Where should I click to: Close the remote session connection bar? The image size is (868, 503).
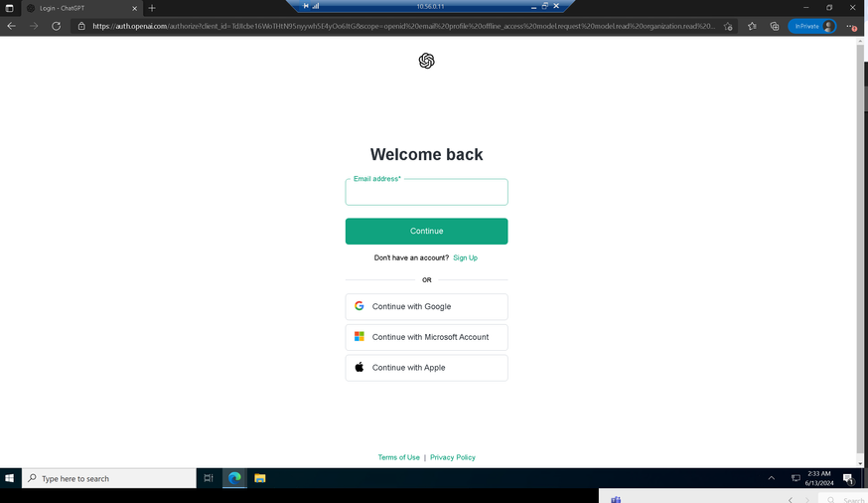[556, 6]
